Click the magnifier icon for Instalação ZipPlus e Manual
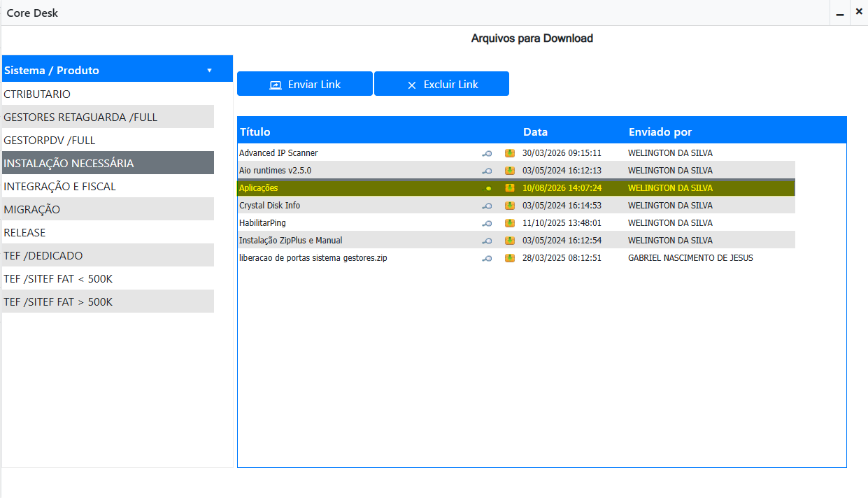The image size is (868, 498). point(488,241)
